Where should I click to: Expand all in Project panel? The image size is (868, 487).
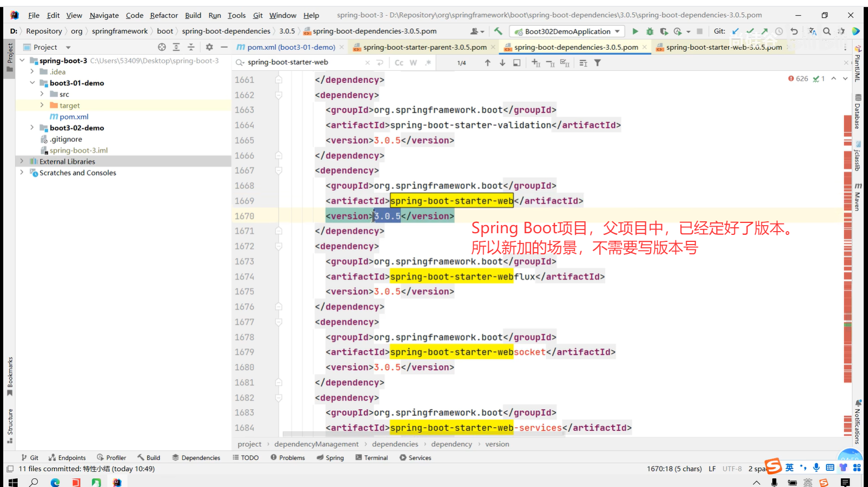coord(176,47)
